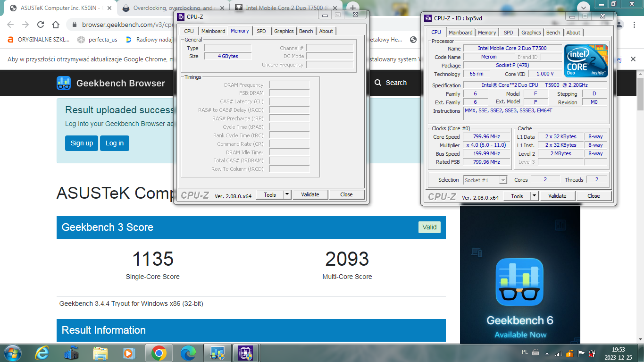Select Bench tab in lxp5vd CPU-Z window

click(x=553, y=33)
